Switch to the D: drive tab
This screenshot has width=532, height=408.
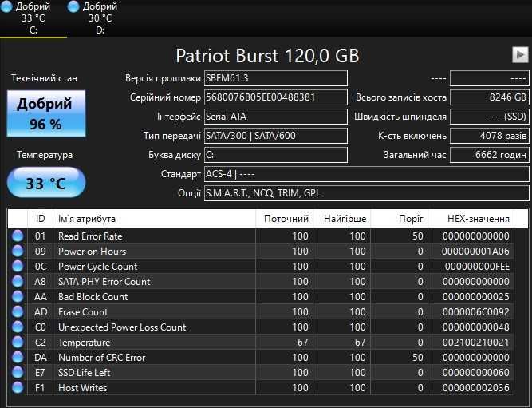coord(100,18)
